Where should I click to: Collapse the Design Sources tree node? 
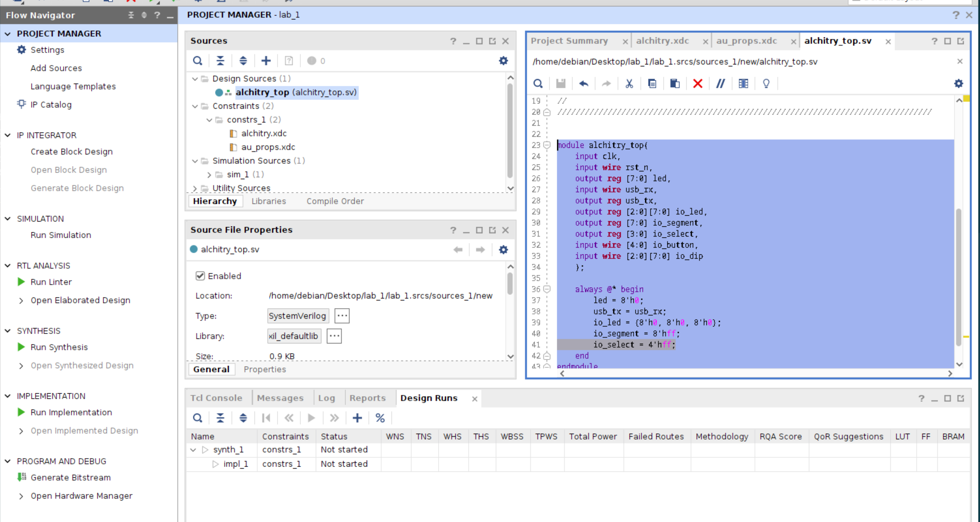[x=195, y=79]
